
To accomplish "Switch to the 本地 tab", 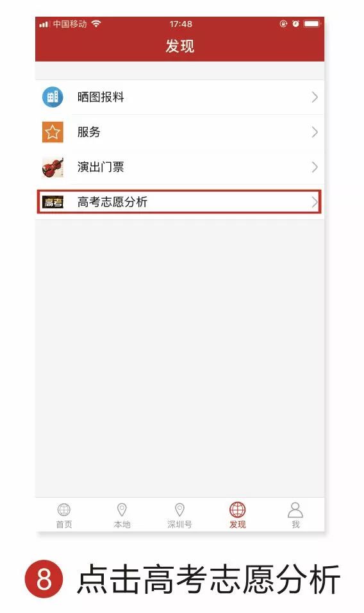I will click(x=122, y=516).
